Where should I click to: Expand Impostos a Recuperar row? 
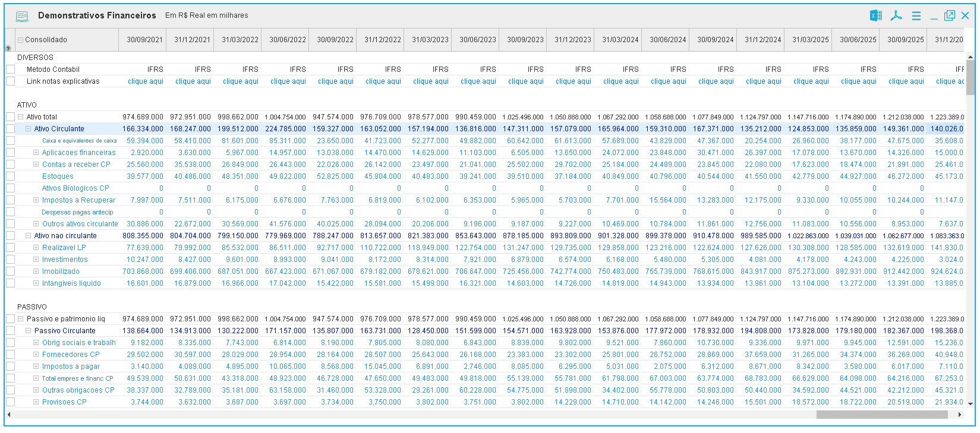36,200
